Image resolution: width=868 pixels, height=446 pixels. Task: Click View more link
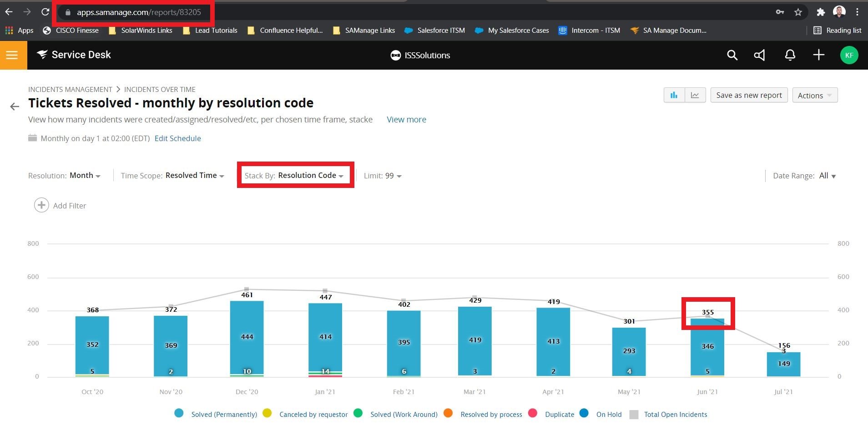point(406,120)
